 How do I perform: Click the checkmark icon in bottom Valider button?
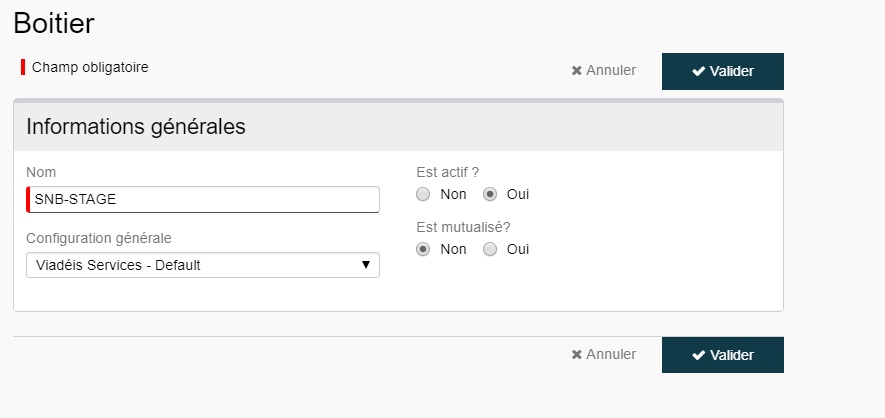[x=699, y=355]
